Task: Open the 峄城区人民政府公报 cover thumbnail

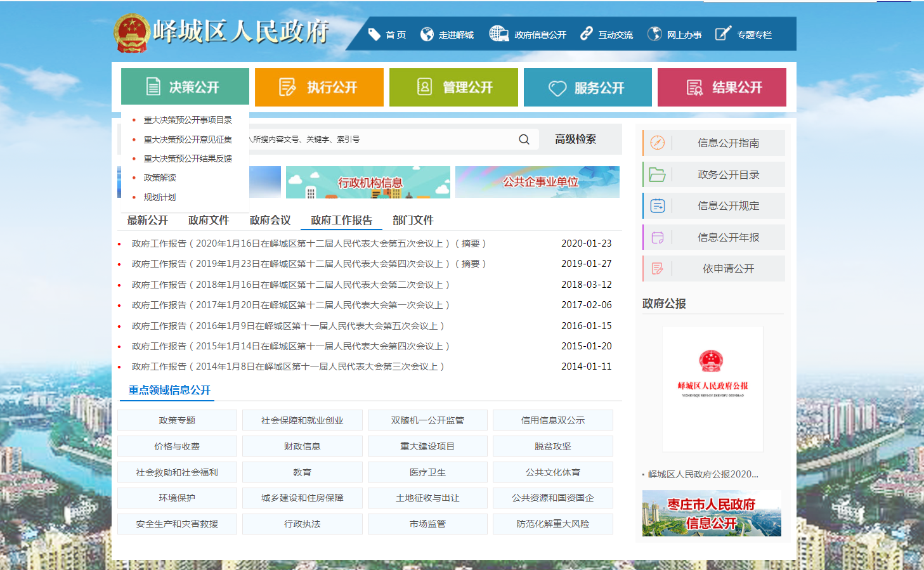Action: [x=712, y=388]
